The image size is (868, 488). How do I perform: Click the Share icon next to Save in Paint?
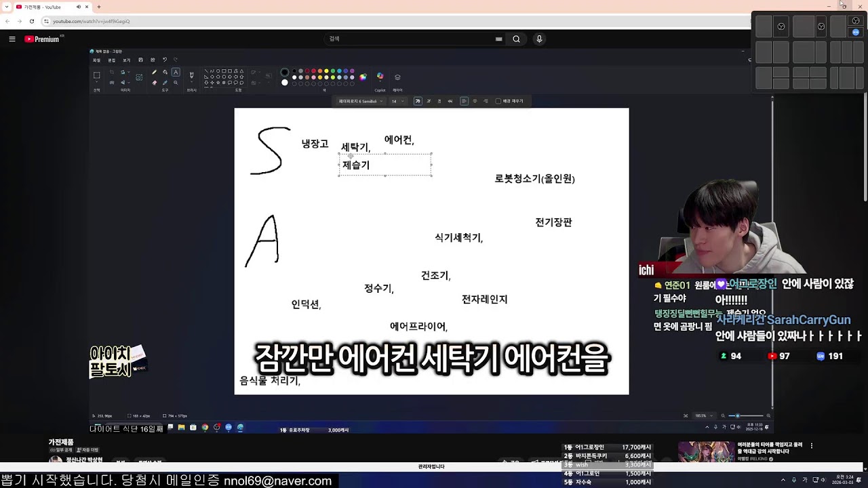tap(153, 60)
